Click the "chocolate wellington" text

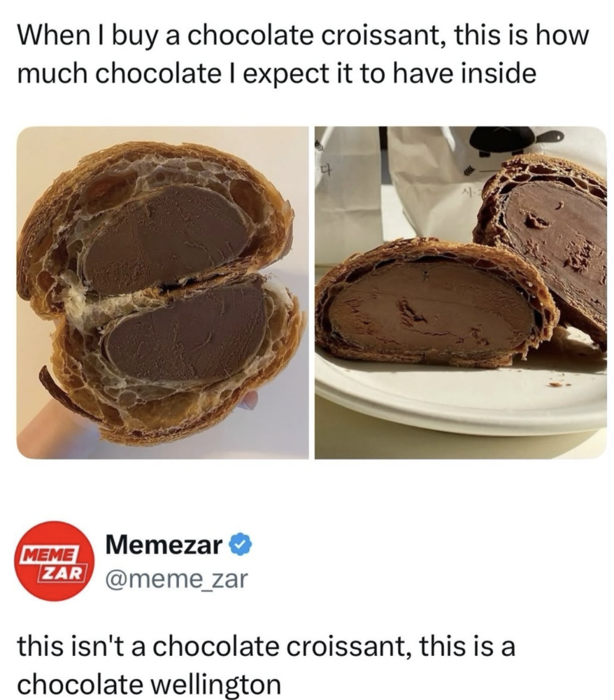pyautogui.click(x=149, y=683)
